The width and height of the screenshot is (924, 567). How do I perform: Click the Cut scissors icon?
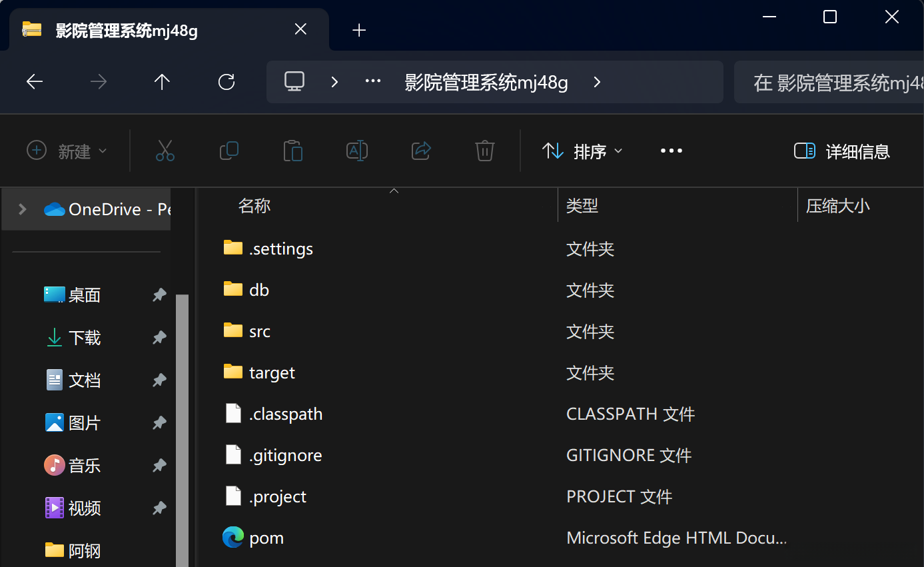coord(165,151)
